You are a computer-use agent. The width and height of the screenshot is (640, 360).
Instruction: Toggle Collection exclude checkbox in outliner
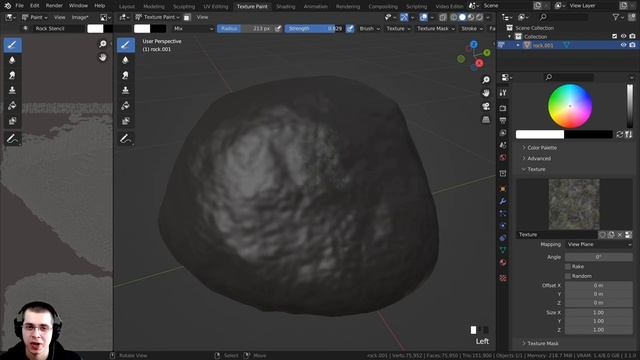[x=614, y=36]
